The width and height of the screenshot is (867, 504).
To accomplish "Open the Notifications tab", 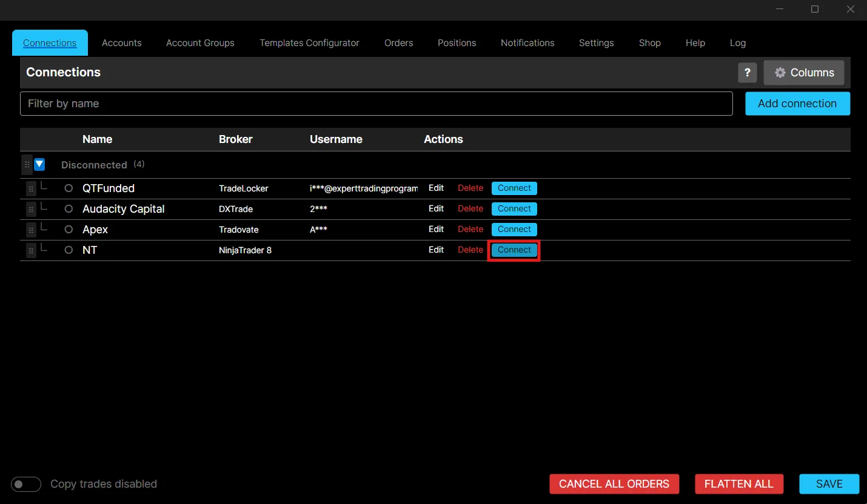I will (527, 43).
